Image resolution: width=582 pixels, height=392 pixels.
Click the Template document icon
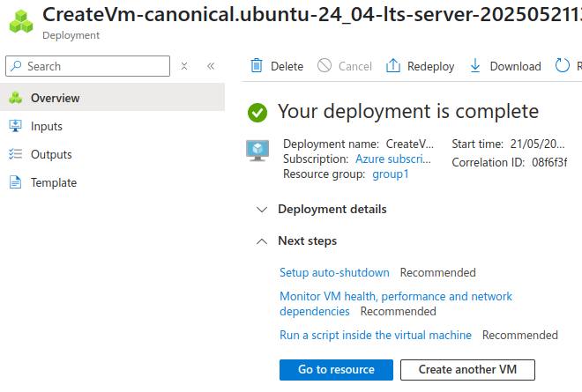pos(15,182)
